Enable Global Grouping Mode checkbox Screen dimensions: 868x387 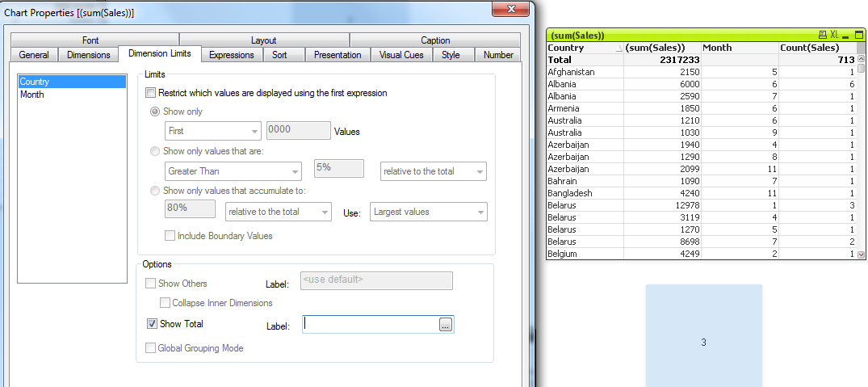pyautogui.click(x=150, y=348)
